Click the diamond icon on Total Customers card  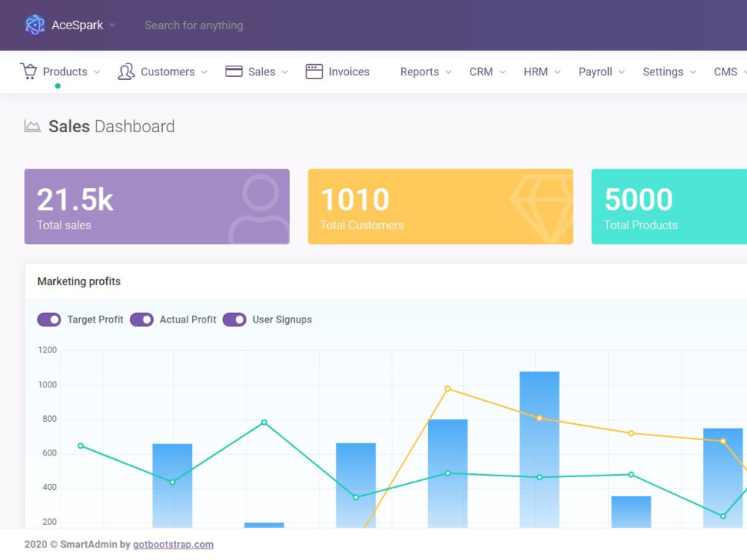[x=542, y=209]
